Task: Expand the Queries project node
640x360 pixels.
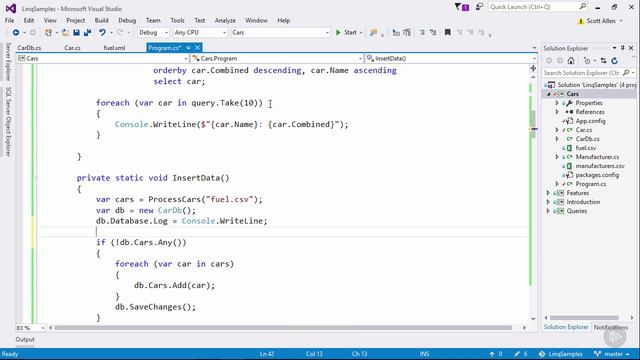Action: [x=548, y=211]
